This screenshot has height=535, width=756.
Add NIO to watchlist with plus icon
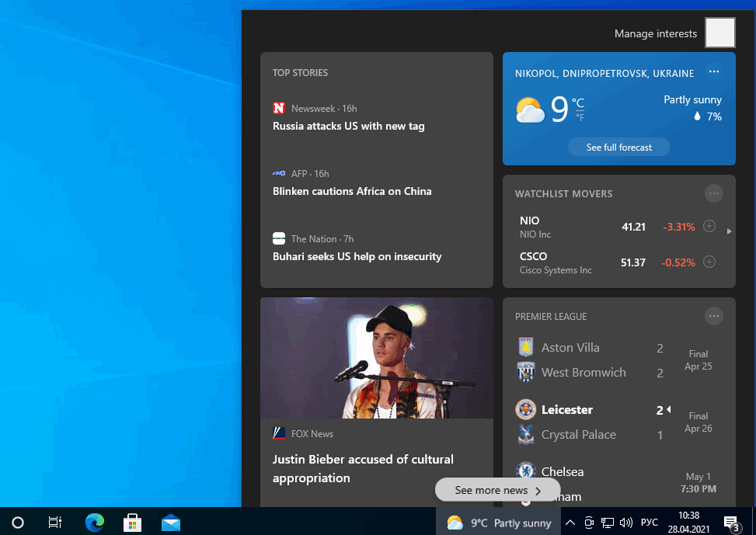point(709,226)
